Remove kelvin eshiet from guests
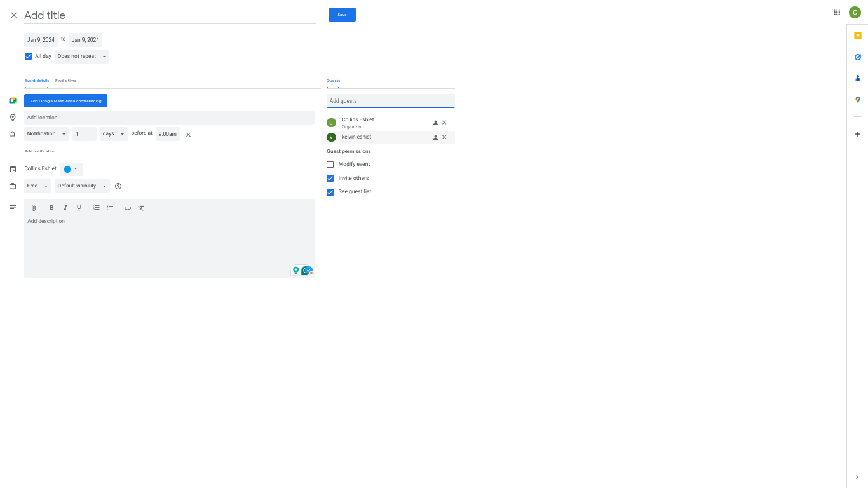 [444, 137]
